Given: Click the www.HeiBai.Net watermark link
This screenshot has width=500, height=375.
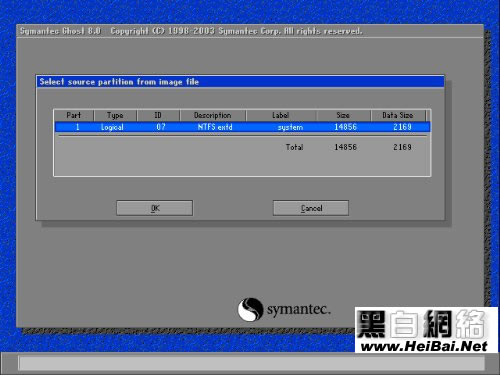Looking at the screenshot, I should coord(424,347).
